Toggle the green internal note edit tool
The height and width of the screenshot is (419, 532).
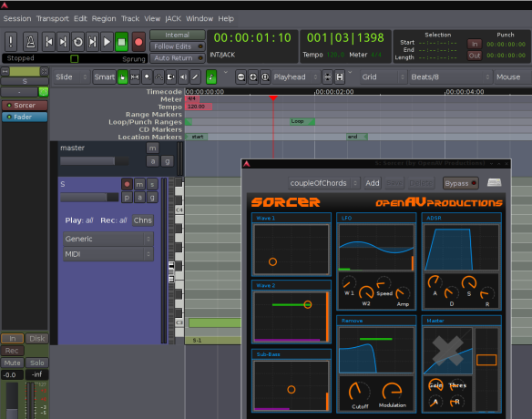coord(211,77)
